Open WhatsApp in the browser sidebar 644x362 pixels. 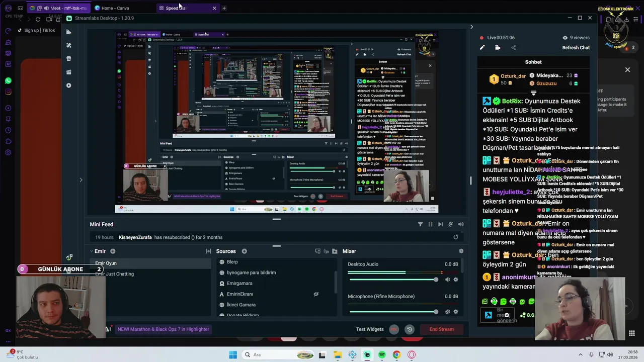(x=8, y=80)
